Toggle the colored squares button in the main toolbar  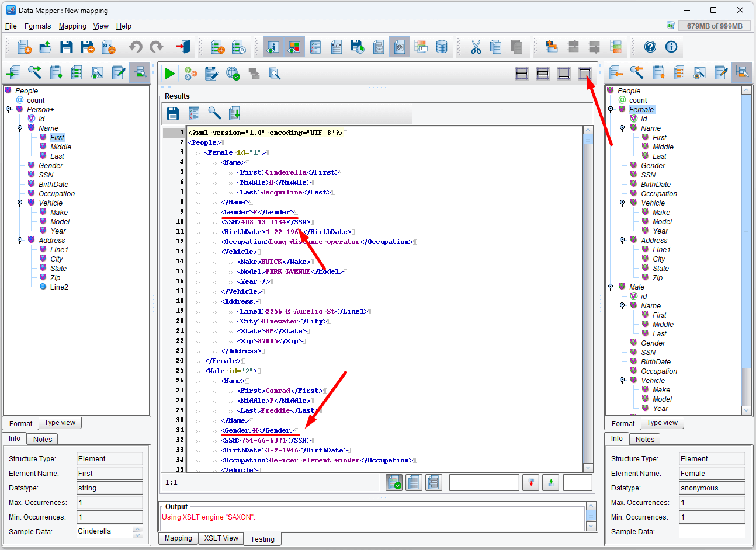coord(294,47)
